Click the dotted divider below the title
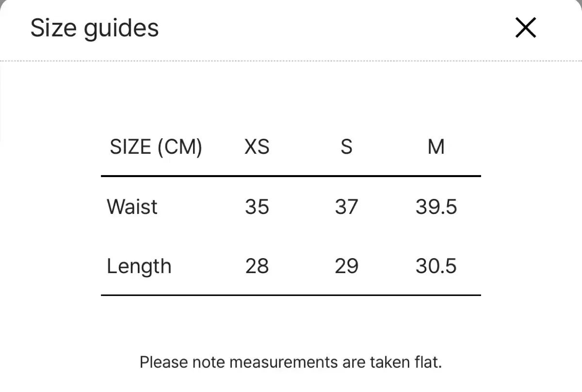 click(x=291, y=61)
